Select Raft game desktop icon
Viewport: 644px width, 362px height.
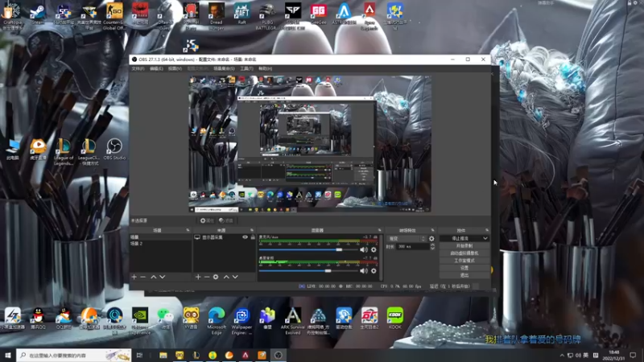coord(242,14)
